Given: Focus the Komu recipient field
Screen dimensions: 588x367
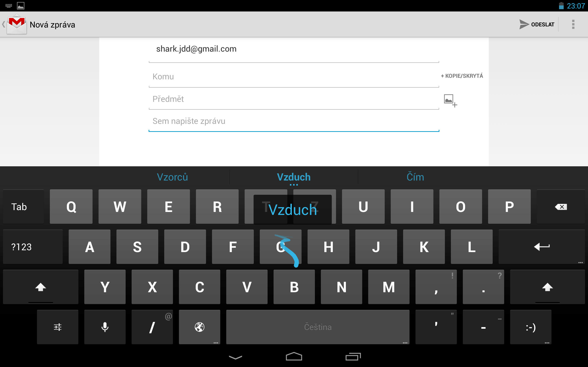Looking at the screenshot, I should pyautogui.click(x=294, y=77).
